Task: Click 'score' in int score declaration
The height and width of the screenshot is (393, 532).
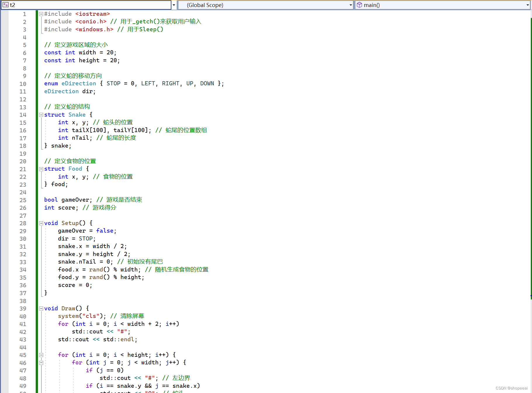Action: click(x=67, y=208)
